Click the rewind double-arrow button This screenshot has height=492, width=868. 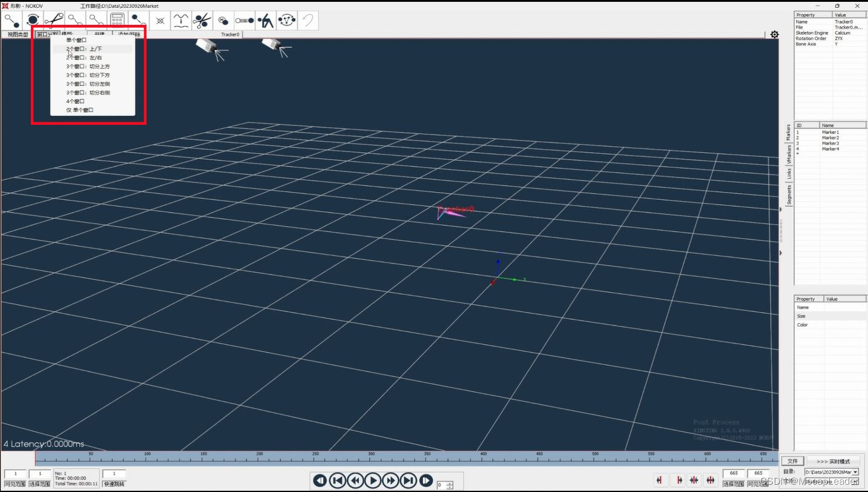tap(356, 480)
